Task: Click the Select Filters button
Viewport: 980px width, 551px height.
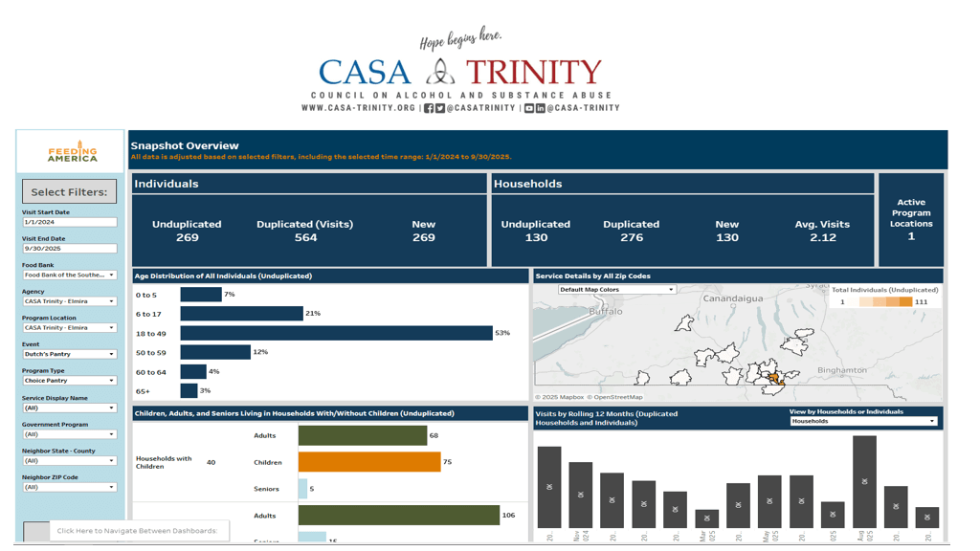Action: pyautogui.click(x=70, y=191)
